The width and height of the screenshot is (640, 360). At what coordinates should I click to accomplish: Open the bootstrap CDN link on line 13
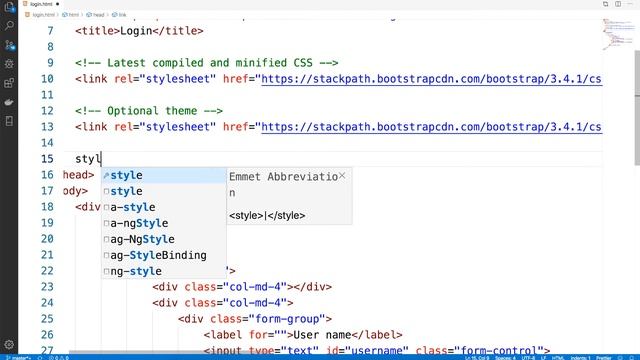431,127
